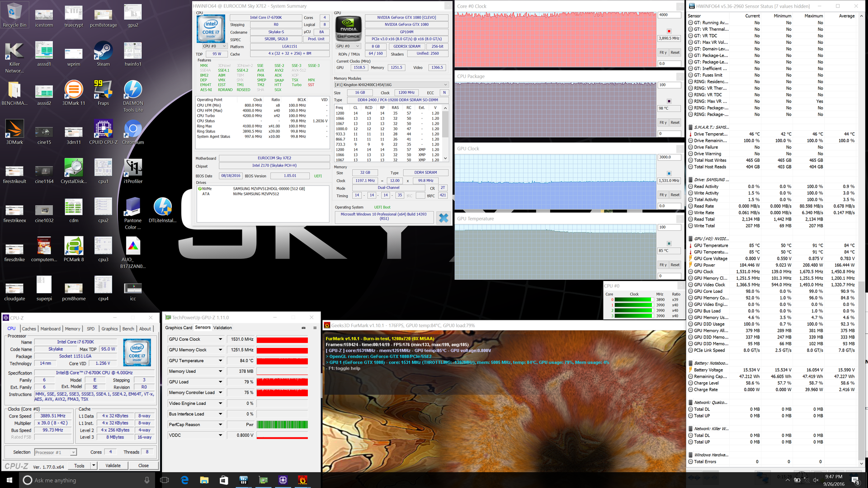Open the PCMark 8 desktop icon
The width and height of the screenshot is (868, 488).
tap(74, 249)
